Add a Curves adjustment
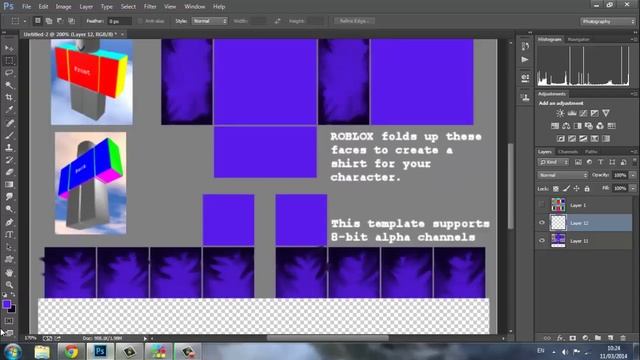Viewport: 640px width, 360px height. [583, 113]
